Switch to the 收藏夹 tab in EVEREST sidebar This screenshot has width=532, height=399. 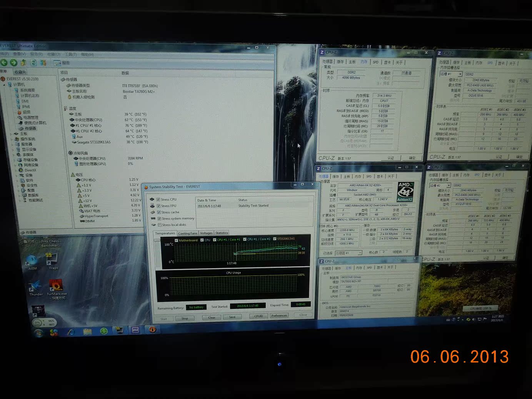point(20,72)
